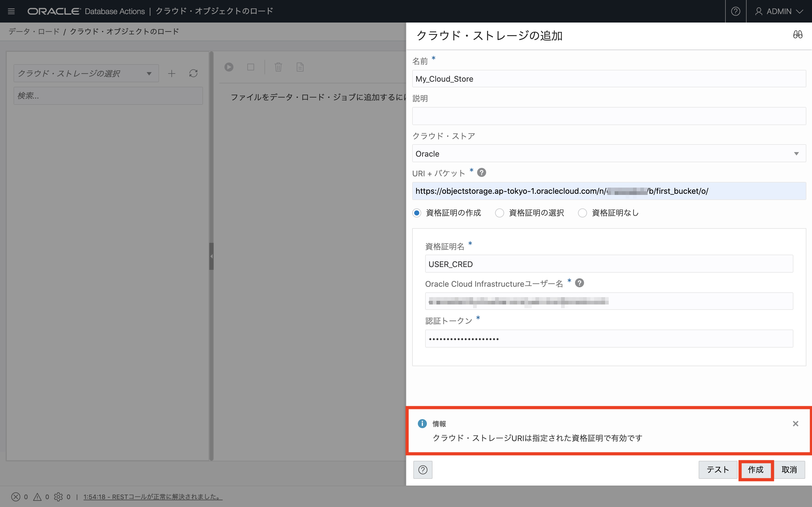Select the 資格証明なし radio button
Screen dimensions: 812x507
tap(582, 213)
